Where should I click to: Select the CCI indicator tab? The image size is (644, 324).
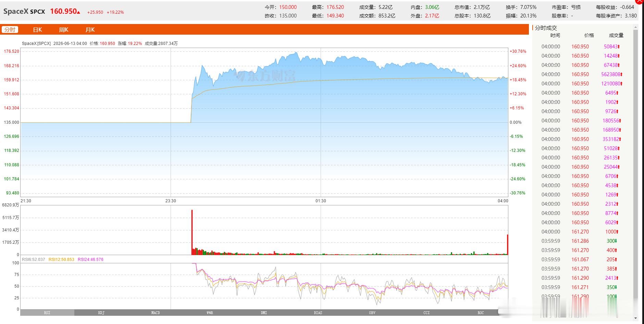[426, 313]
